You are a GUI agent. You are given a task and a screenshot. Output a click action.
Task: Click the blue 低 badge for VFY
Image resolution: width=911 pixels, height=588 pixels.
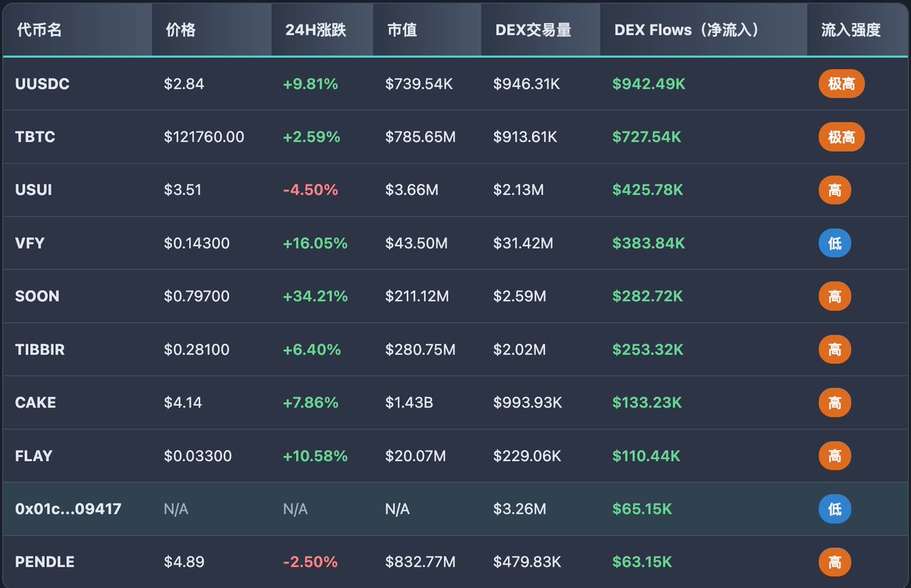834,244
